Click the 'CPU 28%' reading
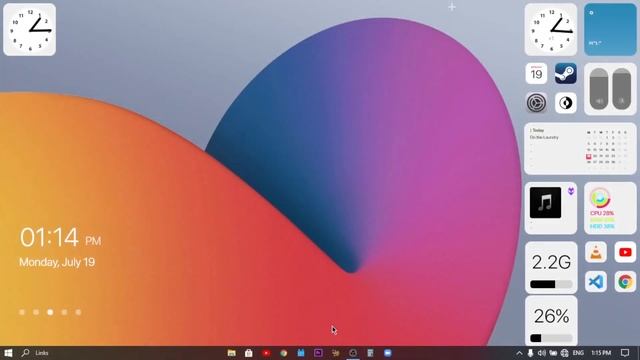Image resolution: width=640 pixels, height=360 pixels. [602, 213]
